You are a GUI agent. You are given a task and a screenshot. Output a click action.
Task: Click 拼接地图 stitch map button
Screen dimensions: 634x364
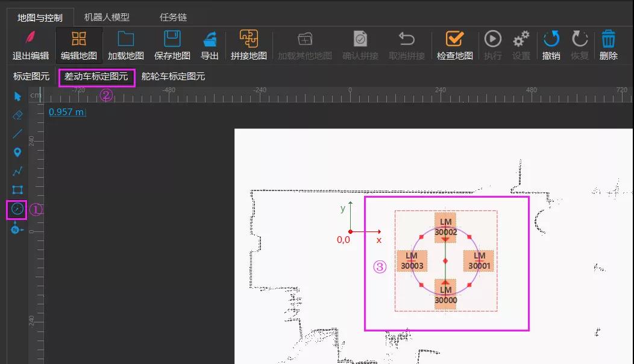click(249, 46)
